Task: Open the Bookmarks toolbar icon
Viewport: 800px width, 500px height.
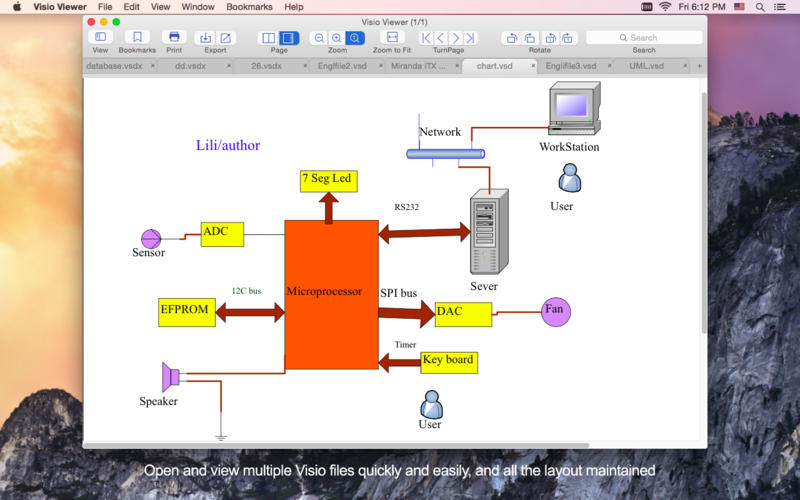Action: point(137,38)
